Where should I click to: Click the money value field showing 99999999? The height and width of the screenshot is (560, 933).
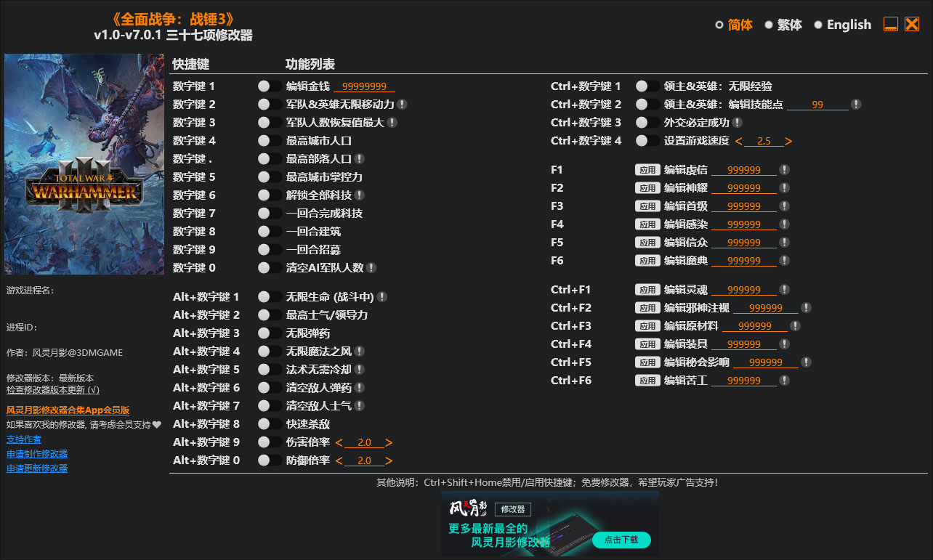click(365, 86)
